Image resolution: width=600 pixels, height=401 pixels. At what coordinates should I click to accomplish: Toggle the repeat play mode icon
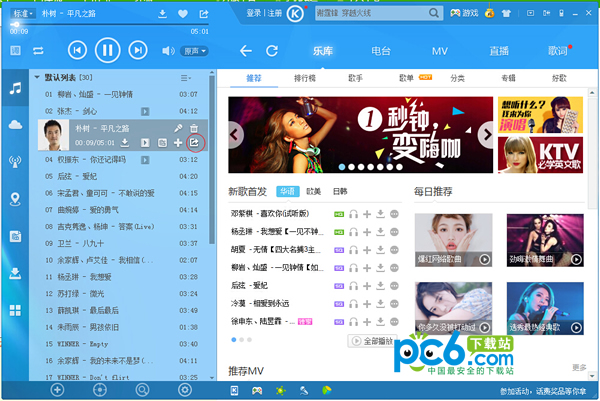[x=38, y=50]
